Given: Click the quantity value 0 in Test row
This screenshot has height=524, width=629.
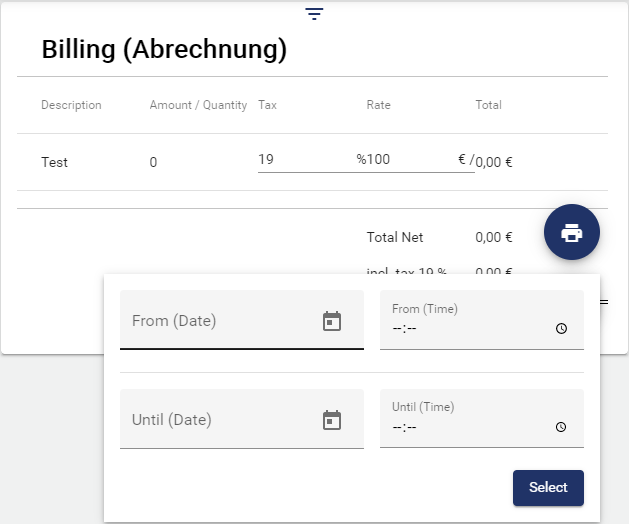Looking at the screenshot, I should point(153,162).
